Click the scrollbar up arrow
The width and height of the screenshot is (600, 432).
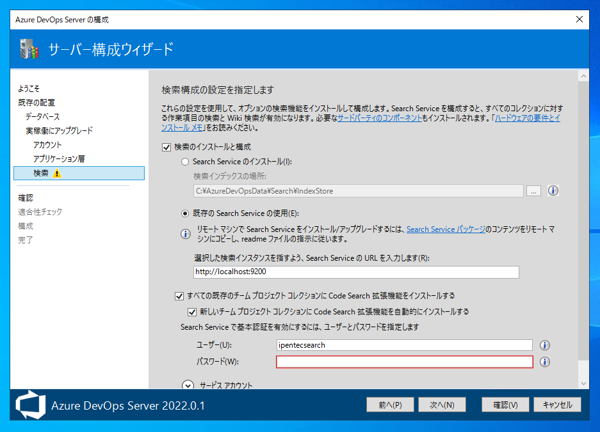[583, 76]
